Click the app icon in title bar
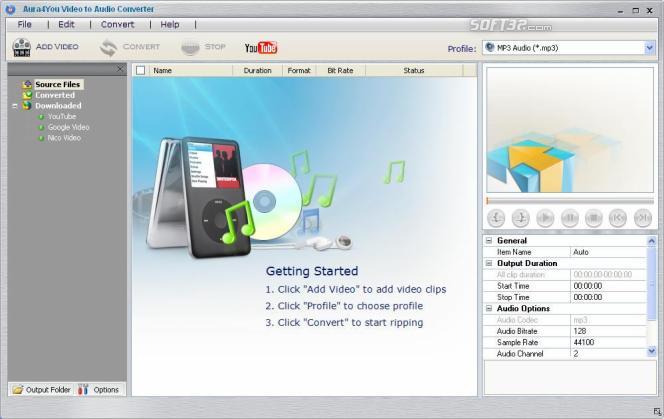 (x=10, y=9)
